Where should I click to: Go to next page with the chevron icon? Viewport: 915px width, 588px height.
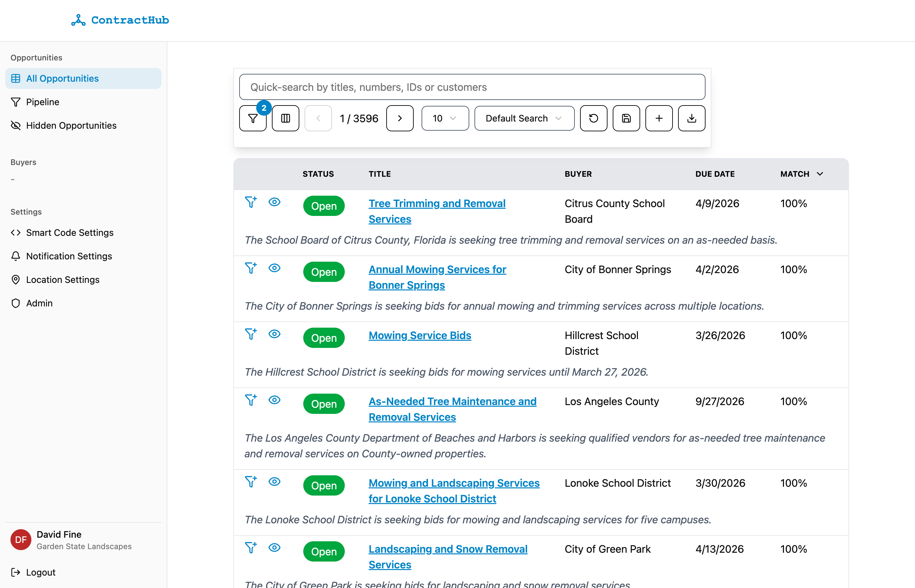pos(400,118)
